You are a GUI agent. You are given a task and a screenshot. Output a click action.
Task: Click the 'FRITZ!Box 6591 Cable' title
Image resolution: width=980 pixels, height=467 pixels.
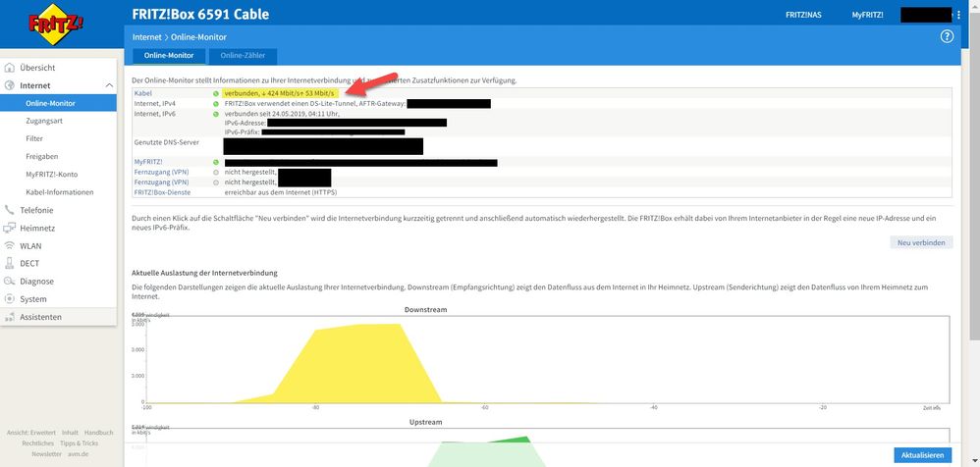point(200,15)
